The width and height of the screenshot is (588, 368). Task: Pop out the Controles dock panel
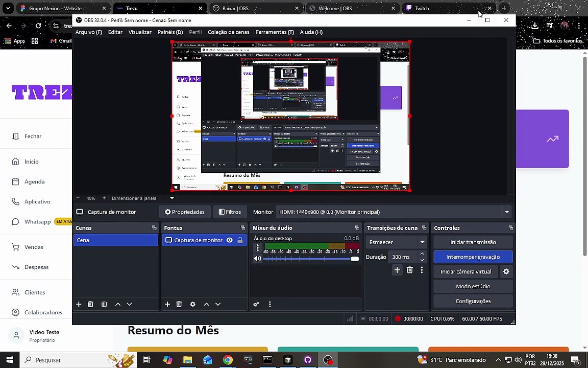(510, 228)
